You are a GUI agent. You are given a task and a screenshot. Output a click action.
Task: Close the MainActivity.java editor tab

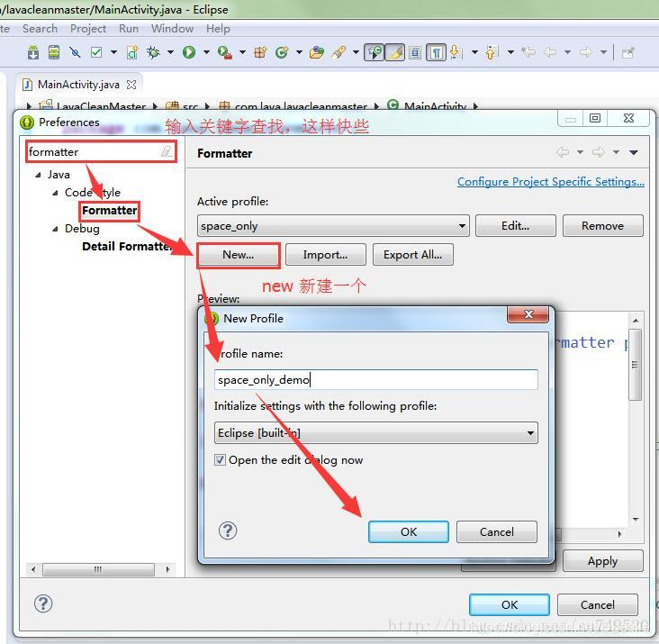[x=131, y=85]
